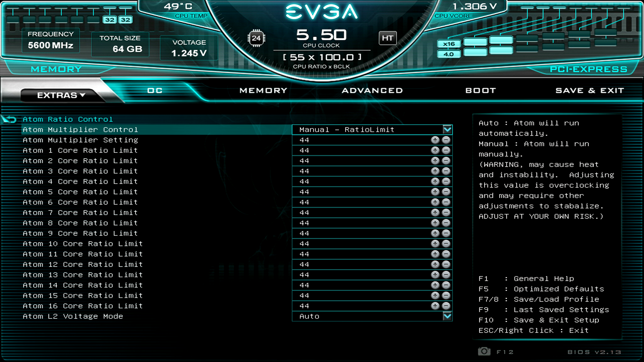Click minus on Atom 9 Core Ratio Limit
The height and width of the screenshot is (362, 644).
(446, 234)
